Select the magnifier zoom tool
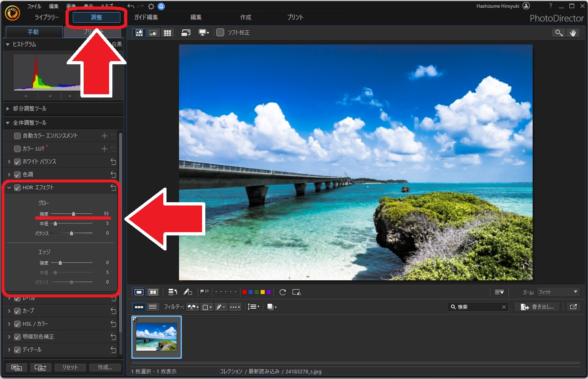Screen dimensions: 588x379 [559, 33]
